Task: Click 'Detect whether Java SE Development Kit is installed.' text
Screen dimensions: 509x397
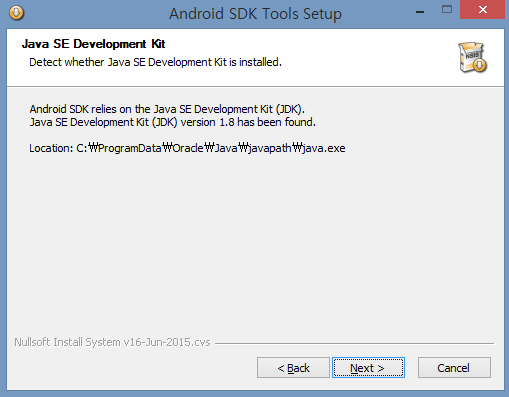Action: point(155,62)
